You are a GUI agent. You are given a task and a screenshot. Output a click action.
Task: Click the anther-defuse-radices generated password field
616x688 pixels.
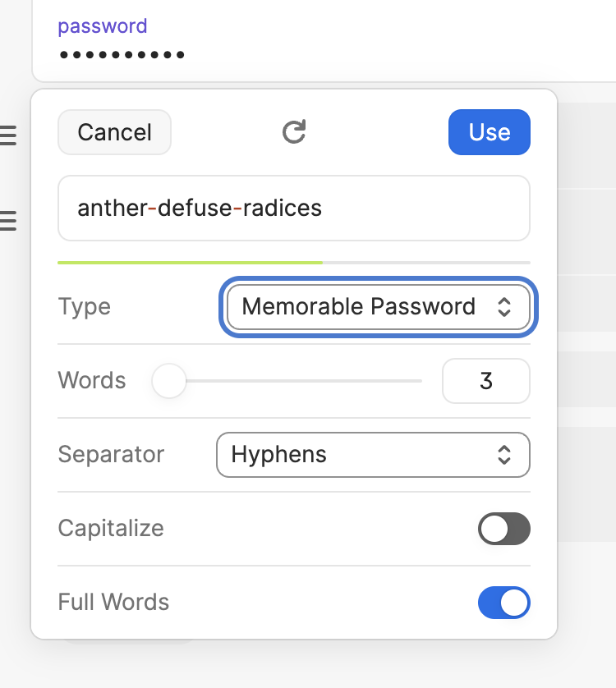point(293,208)
